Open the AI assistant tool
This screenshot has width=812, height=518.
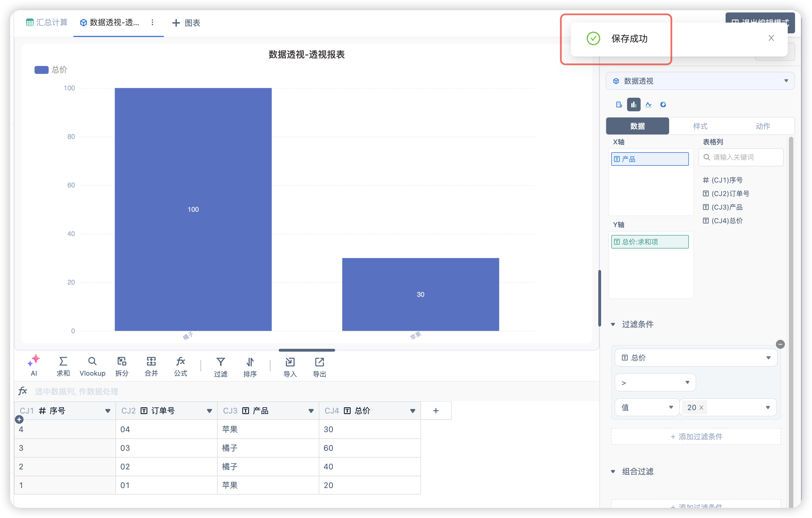(34, 365)
